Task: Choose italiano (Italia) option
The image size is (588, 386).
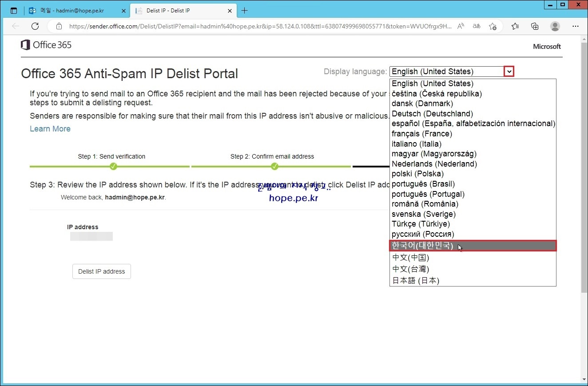Action: (x=473, y=144)
